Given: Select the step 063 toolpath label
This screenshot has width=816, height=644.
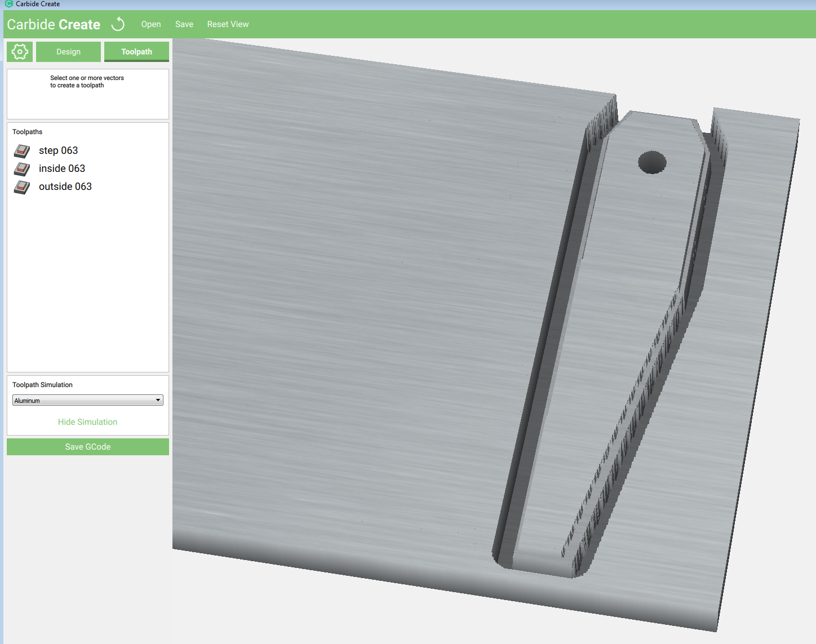Looking at the screenshot, I should coord(58,150).
